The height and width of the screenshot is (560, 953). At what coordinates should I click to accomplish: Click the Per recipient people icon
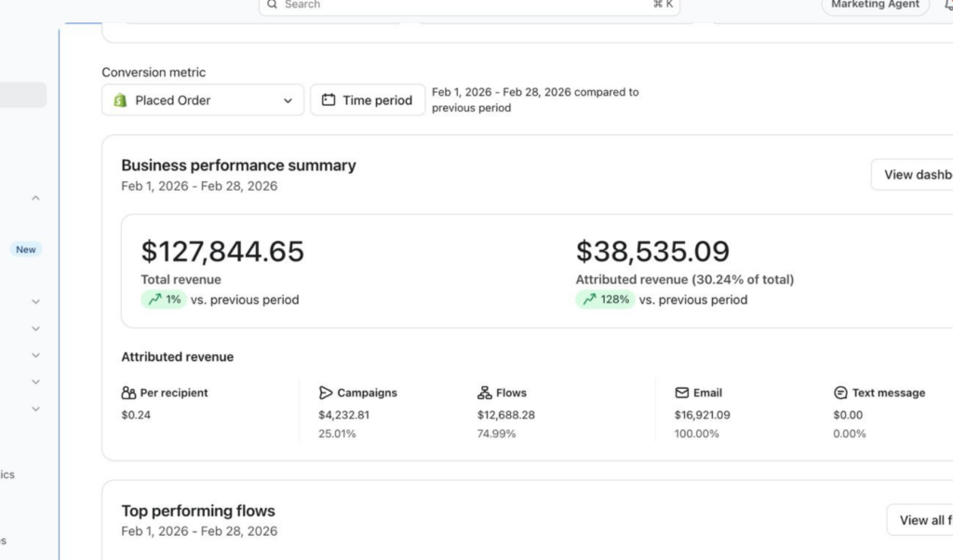[128, 393]
